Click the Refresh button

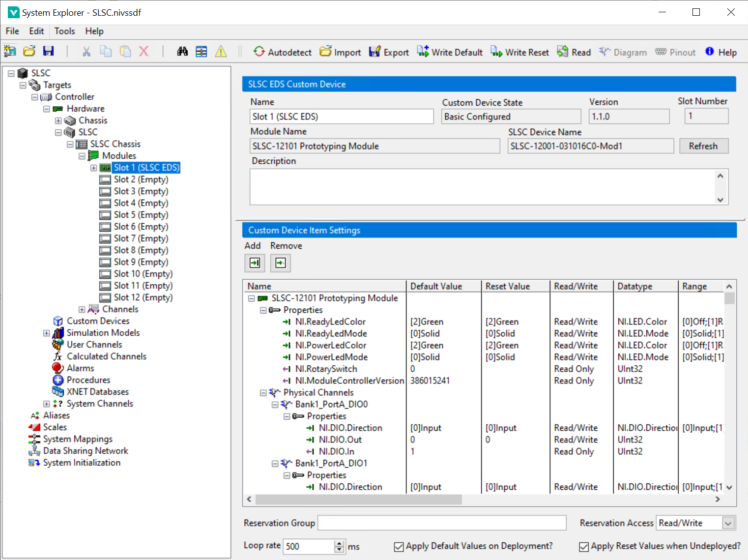point(703,146)
